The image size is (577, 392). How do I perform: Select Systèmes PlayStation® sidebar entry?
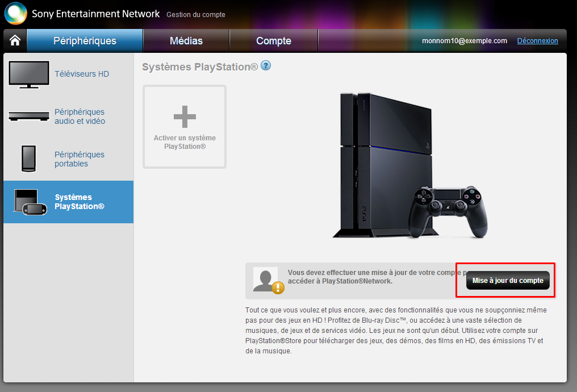69,202
